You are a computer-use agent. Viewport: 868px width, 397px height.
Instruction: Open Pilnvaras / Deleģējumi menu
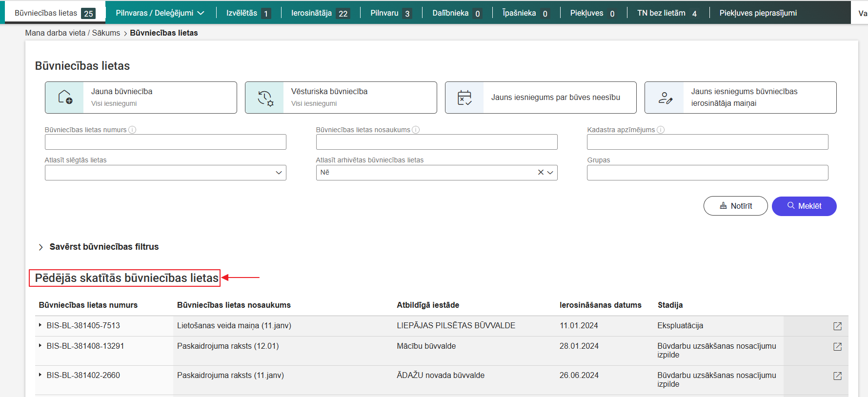[160, 13]
